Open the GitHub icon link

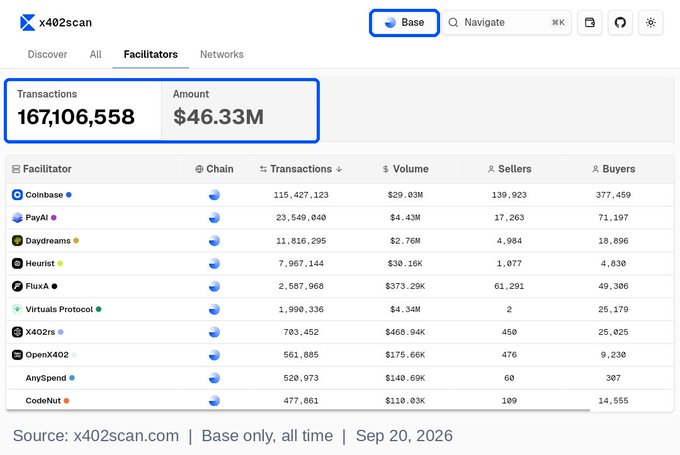tap(620, 23)
